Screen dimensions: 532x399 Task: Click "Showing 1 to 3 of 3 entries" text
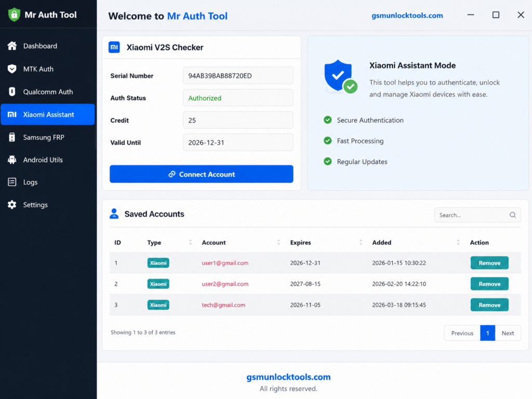coord(143,332)
